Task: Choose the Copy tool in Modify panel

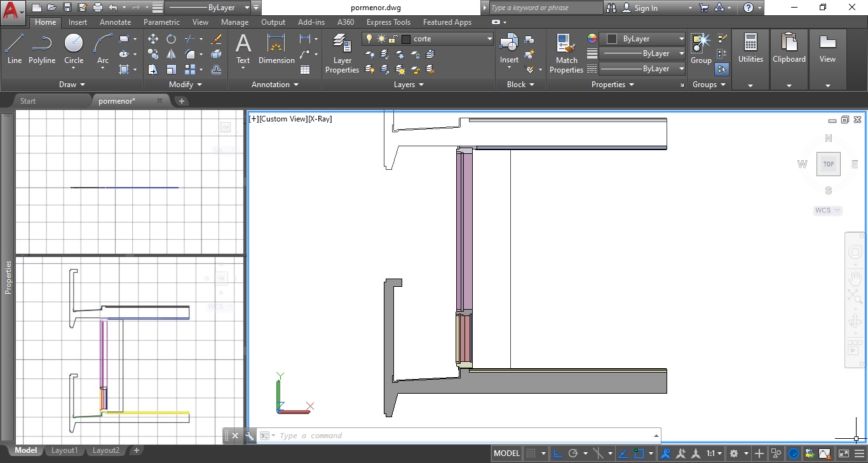Action: coord(153,54)
